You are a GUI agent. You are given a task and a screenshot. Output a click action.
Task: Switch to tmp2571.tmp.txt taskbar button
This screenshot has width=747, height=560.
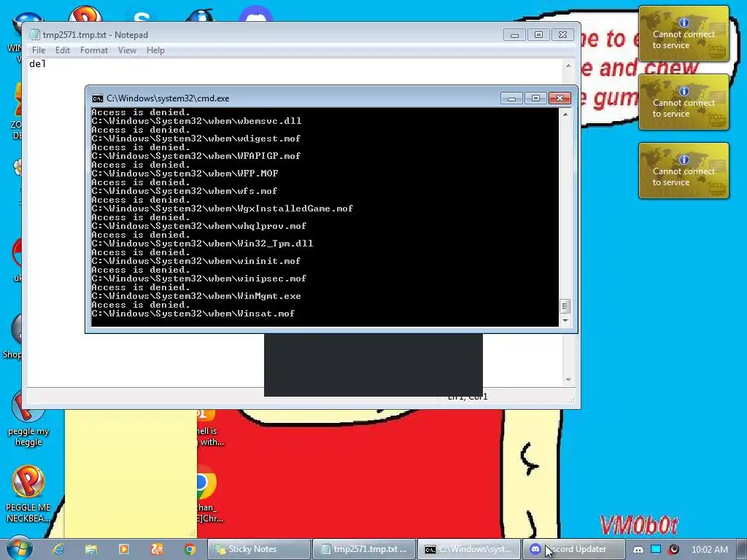coord(365,549)
